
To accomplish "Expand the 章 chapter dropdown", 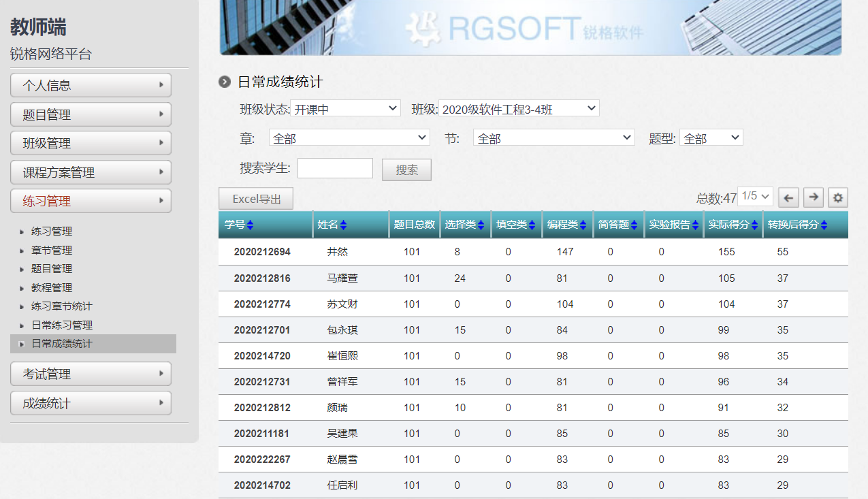I will pos(349,138).
